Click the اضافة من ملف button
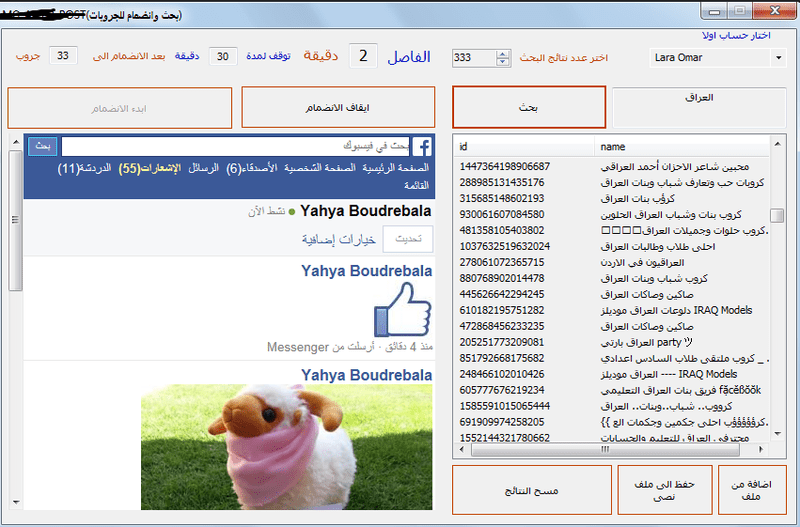 (x=752, y=491)
